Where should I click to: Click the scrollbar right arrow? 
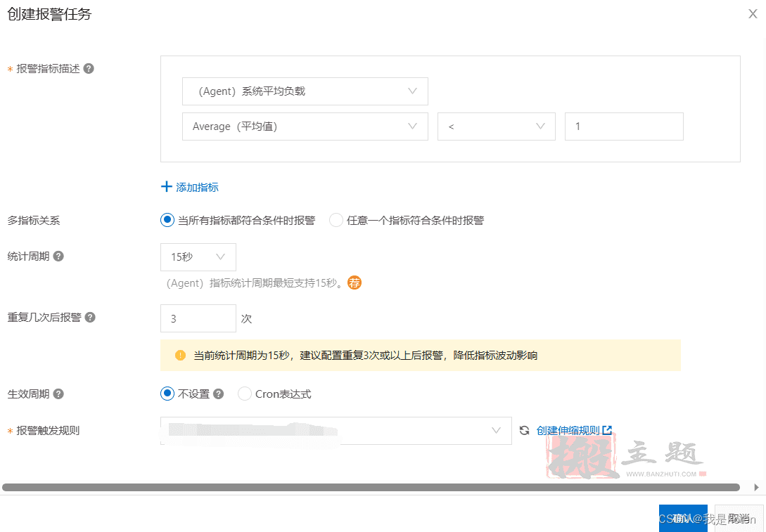click(756, 487)
